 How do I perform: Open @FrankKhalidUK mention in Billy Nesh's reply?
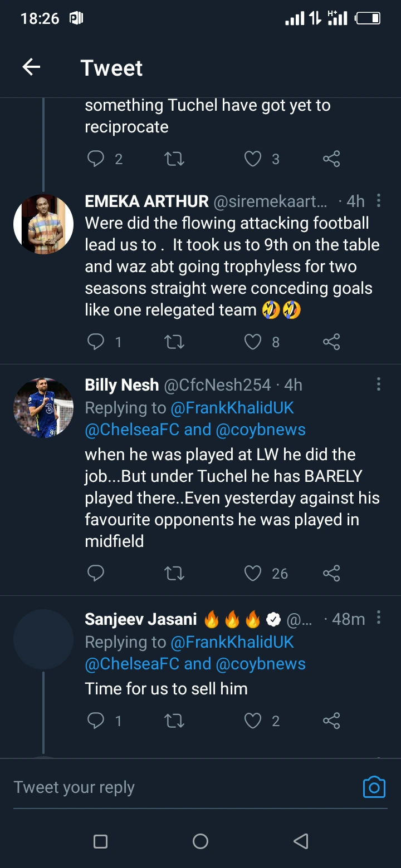point(232,408)
